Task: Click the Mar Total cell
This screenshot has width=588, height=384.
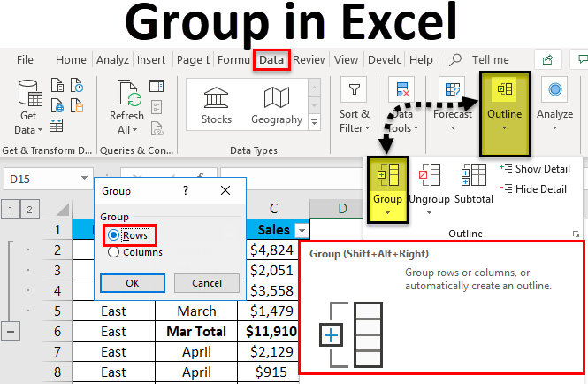Action: [x=196, y=332]
